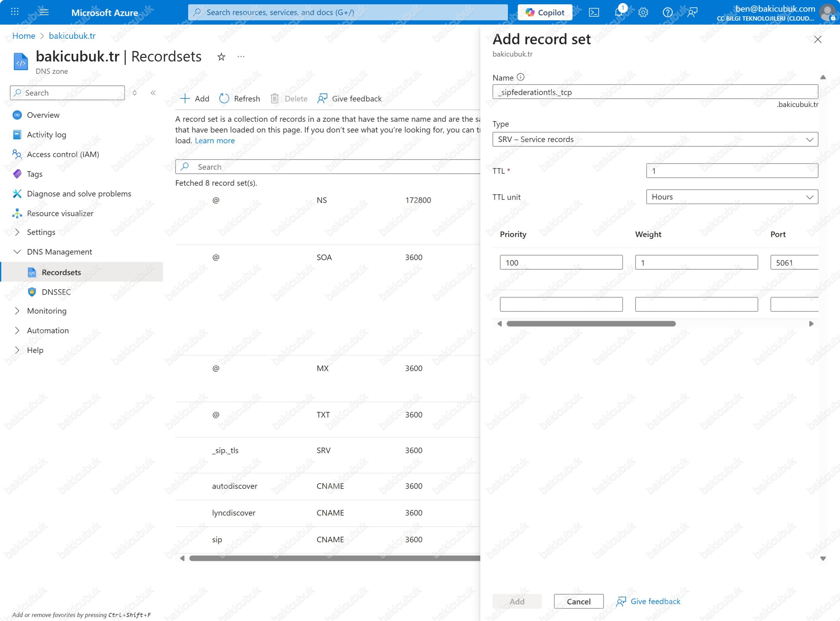Click into the Priority field containing 100
This screenshot has width=840, height=621.
pyautogui.click(x=561, y=263)
